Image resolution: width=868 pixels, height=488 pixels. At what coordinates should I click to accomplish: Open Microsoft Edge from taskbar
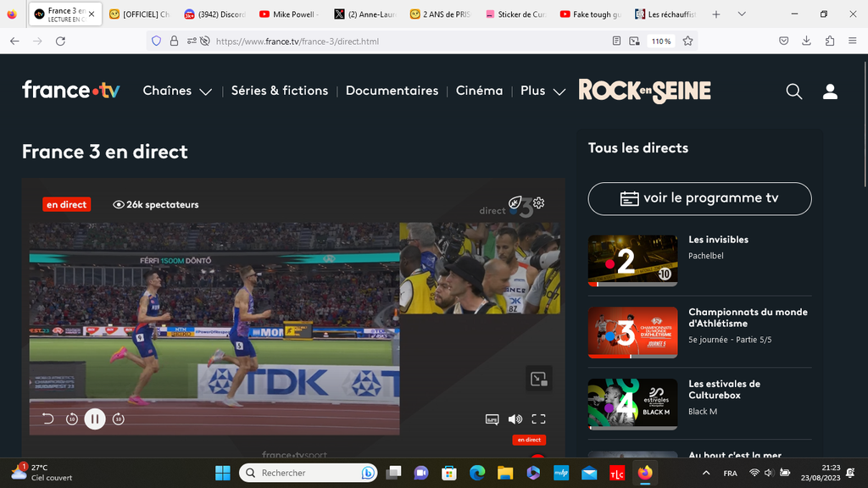477,473
